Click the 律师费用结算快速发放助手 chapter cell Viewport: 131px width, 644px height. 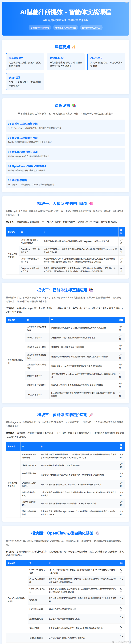pyautogui.click(x=37, y=357)
